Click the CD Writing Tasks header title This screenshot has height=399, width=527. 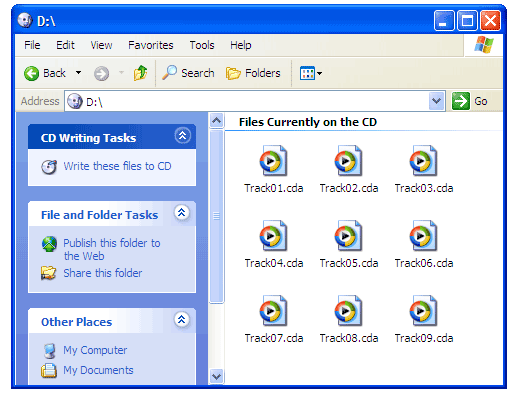click(88, 138)
